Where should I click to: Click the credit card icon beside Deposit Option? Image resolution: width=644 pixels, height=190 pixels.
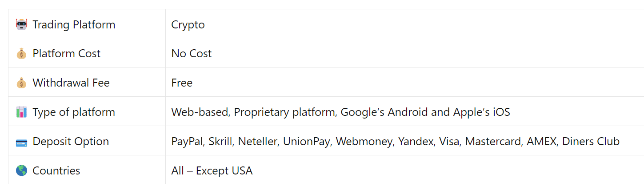[x=21, y=142]
